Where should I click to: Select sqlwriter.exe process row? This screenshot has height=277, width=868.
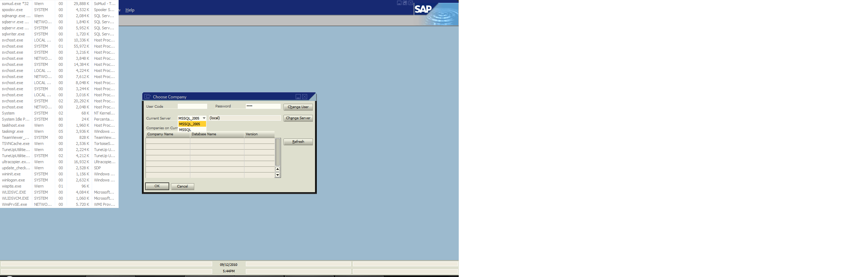59,34
